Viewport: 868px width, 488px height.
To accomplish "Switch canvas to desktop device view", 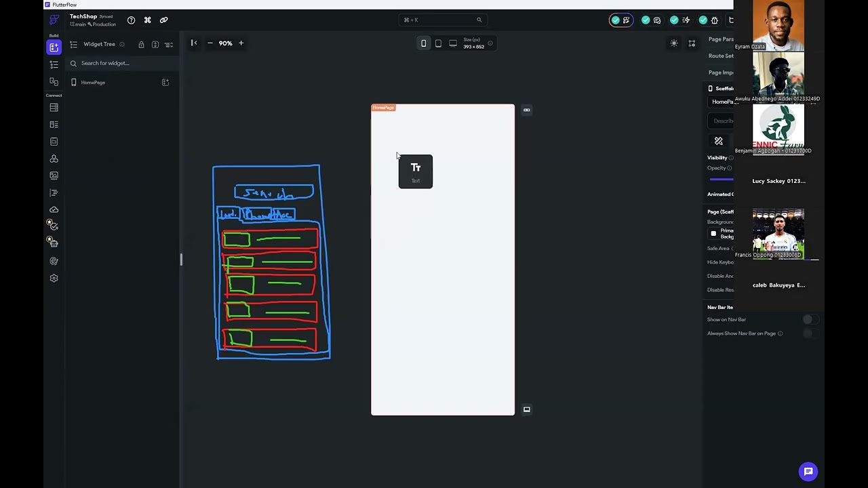I will pos(453,43).
